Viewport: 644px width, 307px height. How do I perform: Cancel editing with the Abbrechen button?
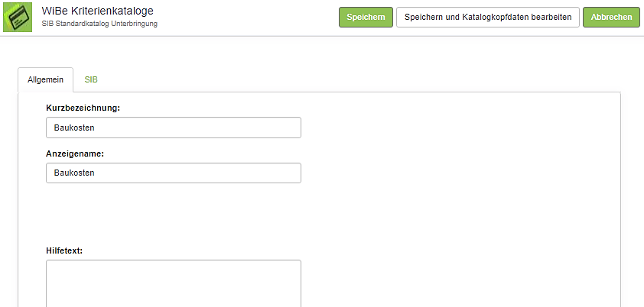[x=611, y=18]
